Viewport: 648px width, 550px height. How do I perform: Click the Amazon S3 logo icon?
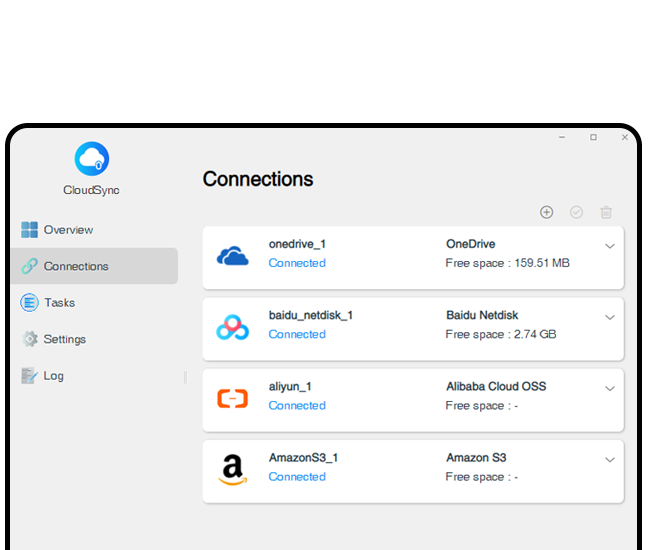(x=233, y=469)
